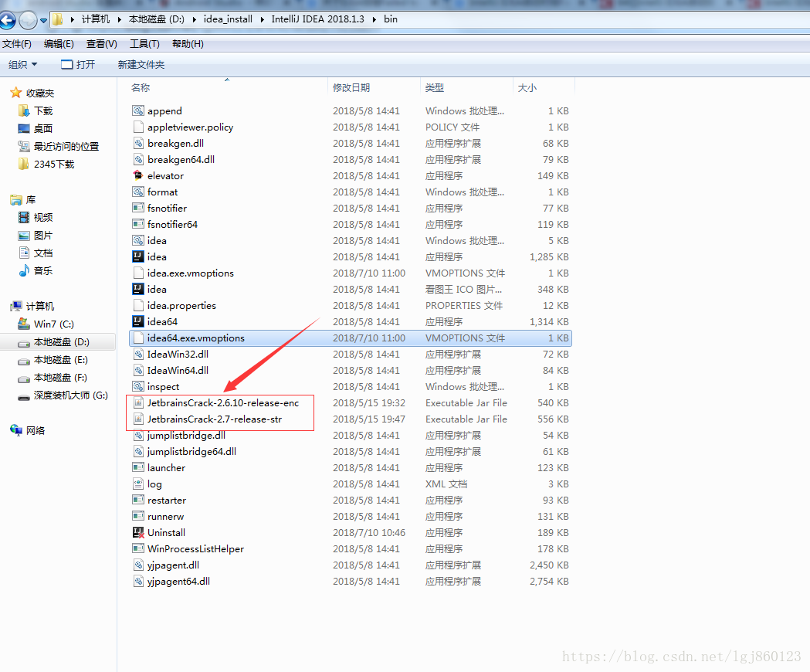Screen dimensions: 810x672
Task: Click the Uninstall application icon
Action: click(x=138, y=532)
